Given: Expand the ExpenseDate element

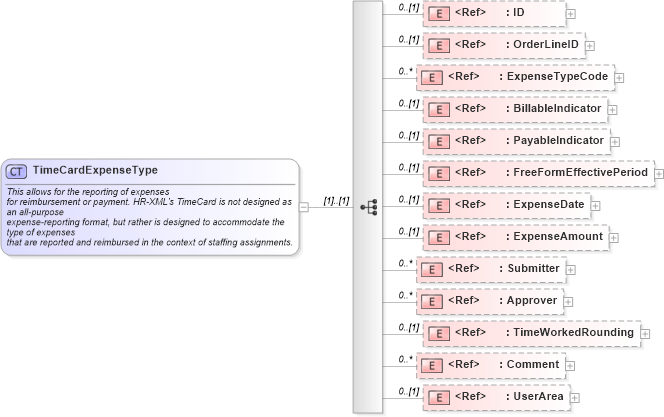Looking at the screenshot, I should point(595,206).
